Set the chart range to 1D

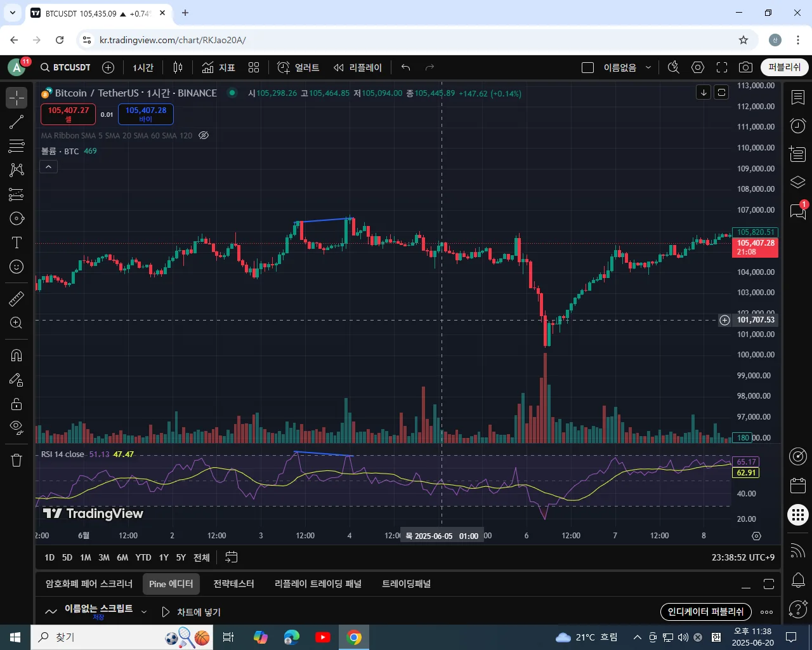pyautogui.click(x=49, y=557)
